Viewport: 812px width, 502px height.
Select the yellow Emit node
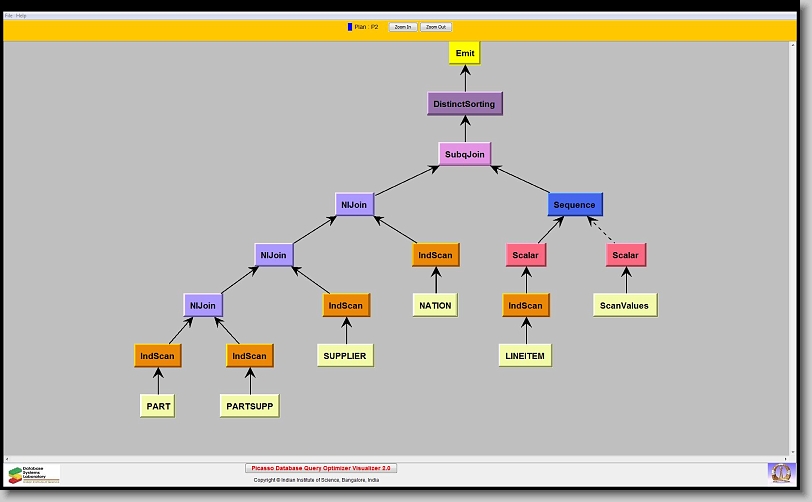tap(465, 53)
